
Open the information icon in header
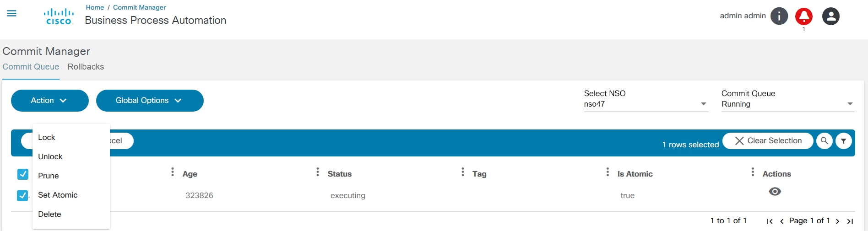779,16
